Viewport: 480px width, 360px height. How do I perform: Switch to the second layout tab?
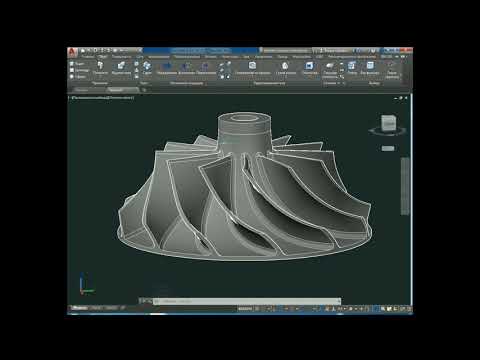click(x=111, y=308)
